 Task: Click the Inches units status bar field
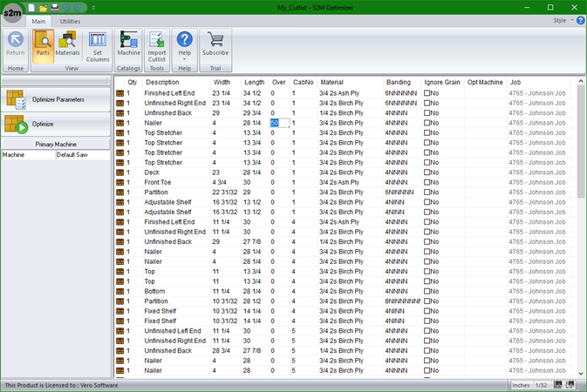click(x=521, y=385)
